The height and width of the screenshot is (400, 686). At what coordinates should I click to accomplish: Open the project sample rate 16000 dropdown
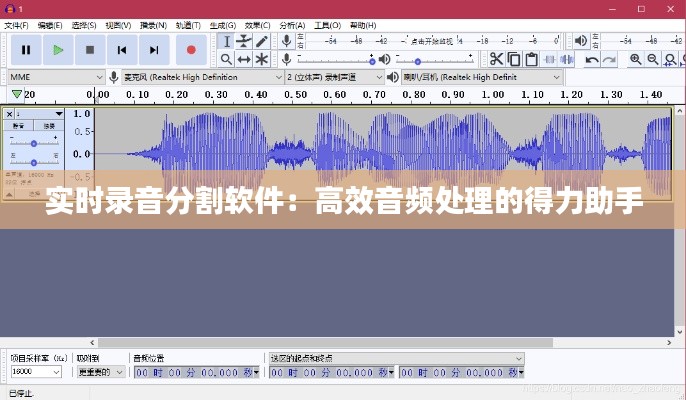(36, 372)
